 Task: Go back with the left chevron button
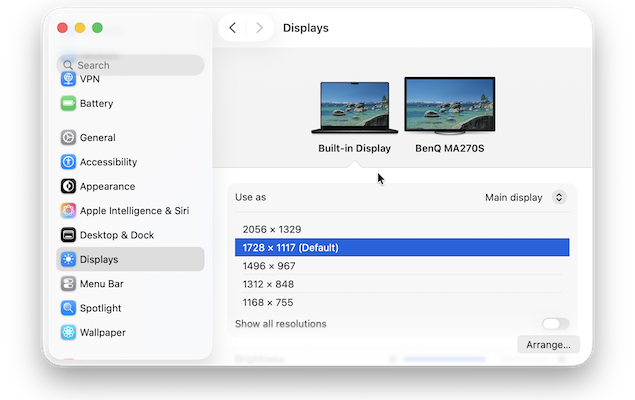coord(233,28)
